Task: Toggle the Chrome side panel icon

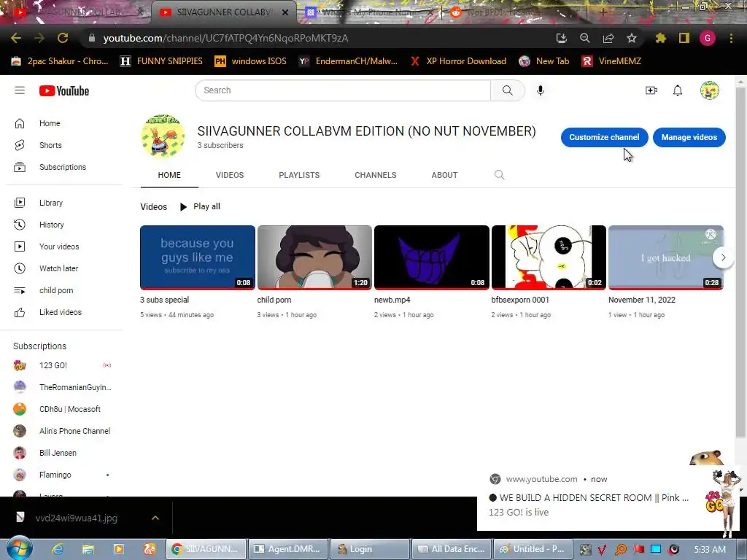Action: pyautogui.click(x=684, y=38)
